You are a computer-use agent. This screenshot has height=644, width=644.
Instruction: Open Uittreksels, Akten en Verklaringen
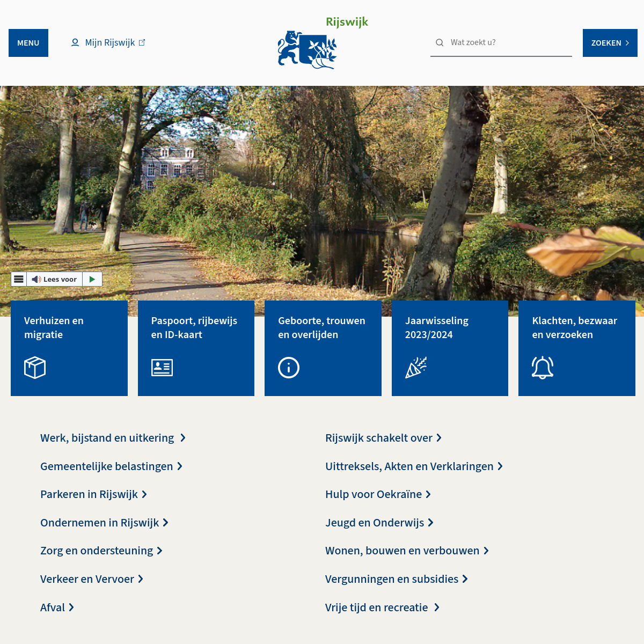tap(409, 466)
